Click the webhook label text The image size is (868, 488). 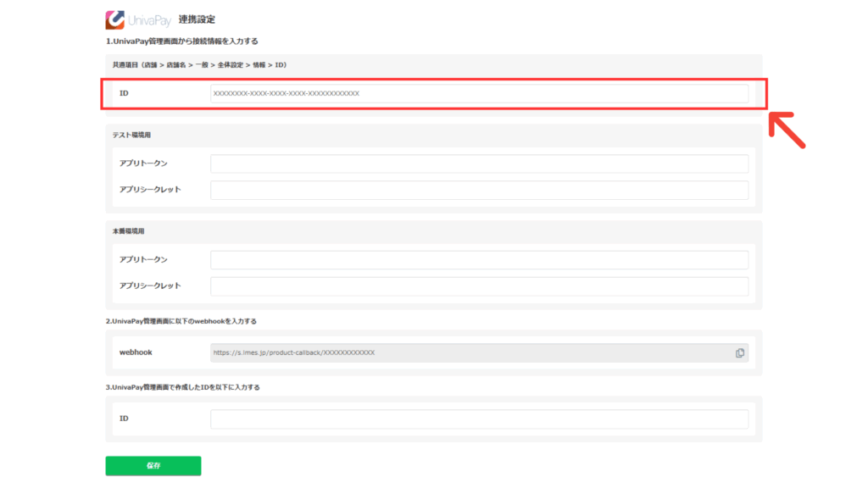[136, 352]
